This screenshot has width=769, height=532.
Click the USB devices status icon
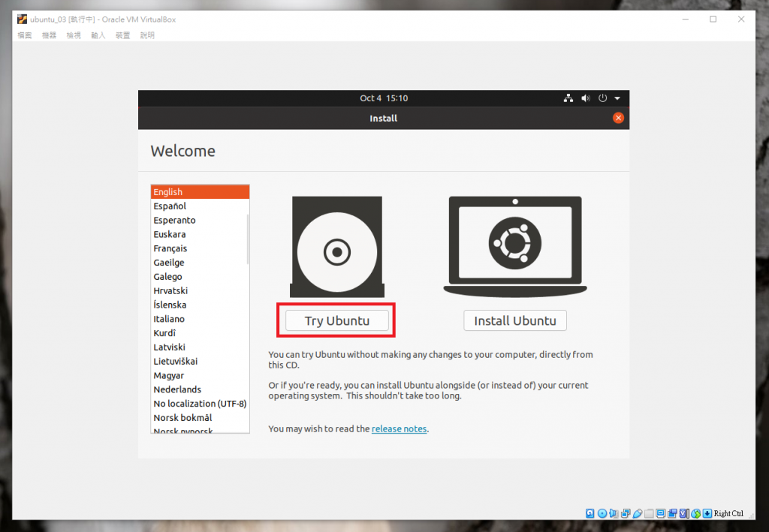coord(638,513)
